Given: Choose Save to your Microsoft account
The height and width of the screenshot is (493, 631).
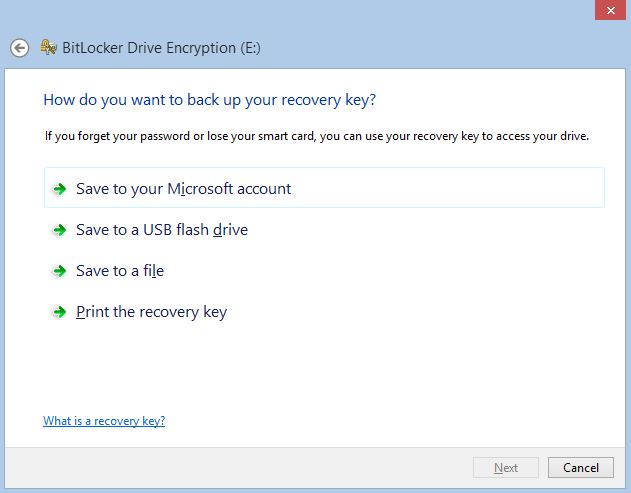Looking at the screenshot, I should coord(324,188).
